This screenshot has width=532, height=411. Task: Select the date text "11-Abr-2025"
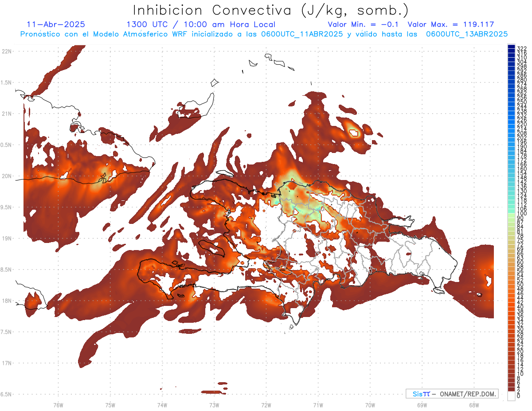(x=56, y=24)
